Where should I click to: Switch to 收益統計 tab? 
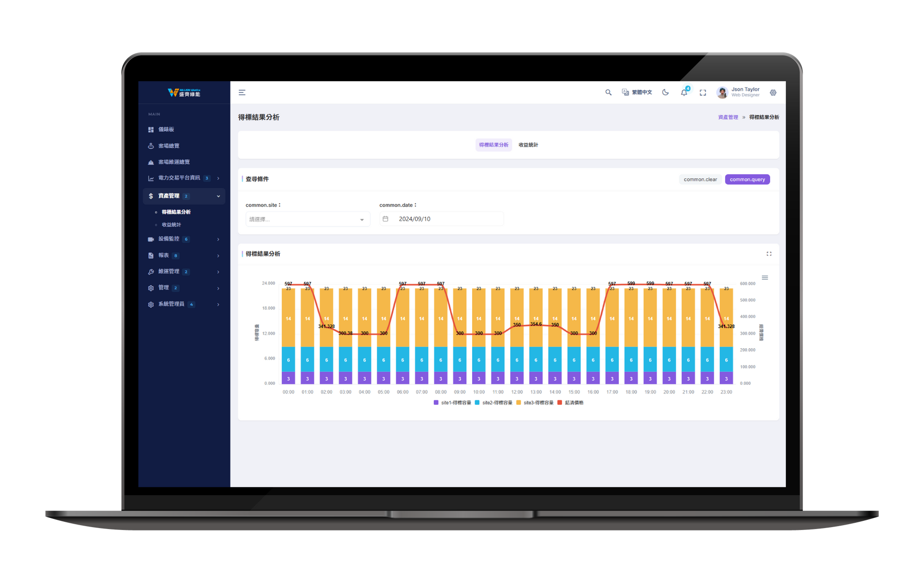pos(528,145)
